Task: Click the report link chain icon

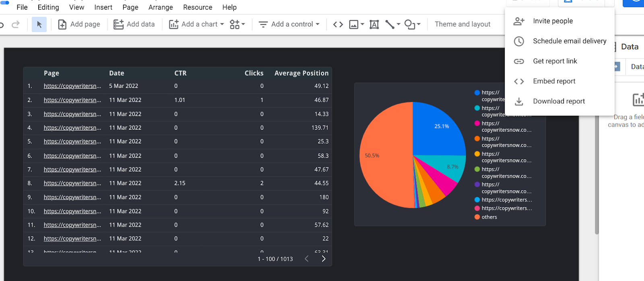Action: [x=519, y=61]
